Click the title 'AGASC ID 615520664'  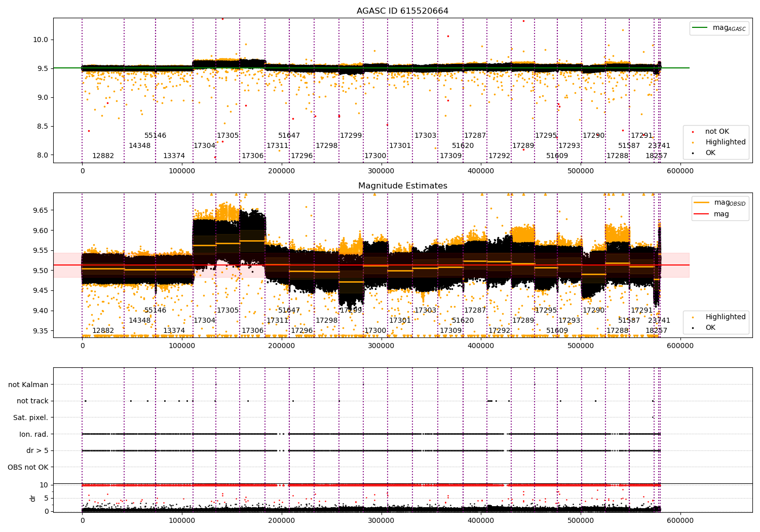[402, 11]
